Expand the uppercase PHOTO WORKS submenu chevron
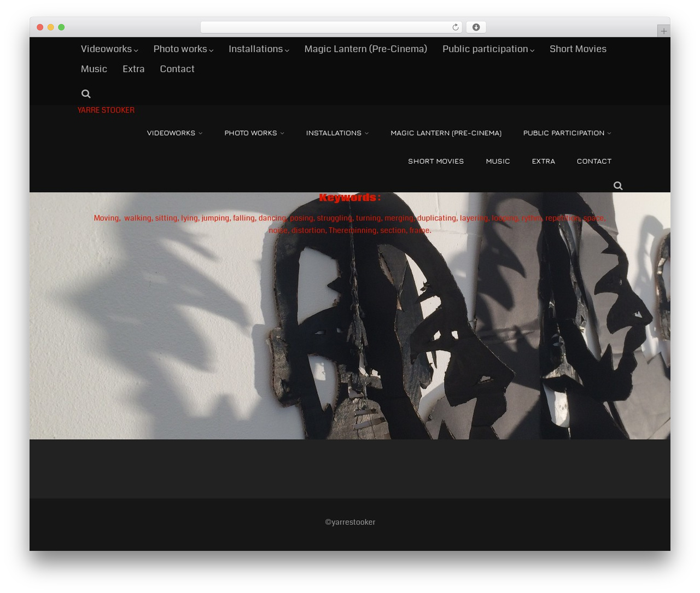 click(x=282, y=133)
